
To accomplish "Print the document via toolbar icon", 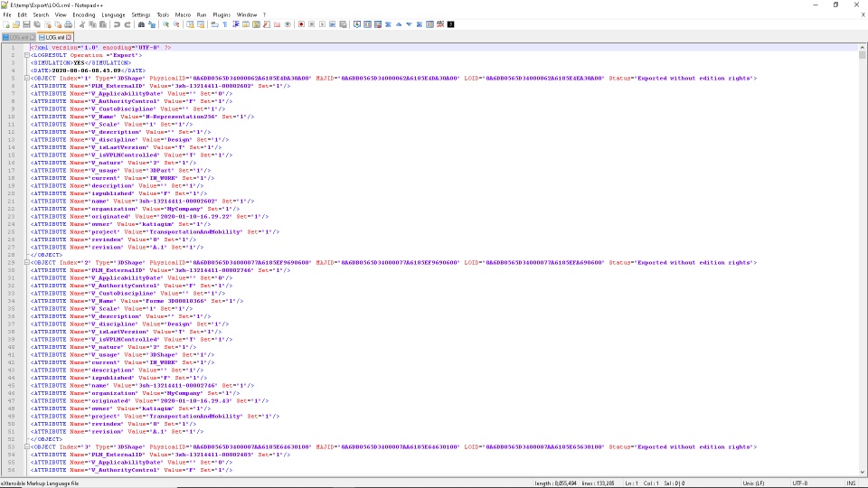I will click(68, 24).
